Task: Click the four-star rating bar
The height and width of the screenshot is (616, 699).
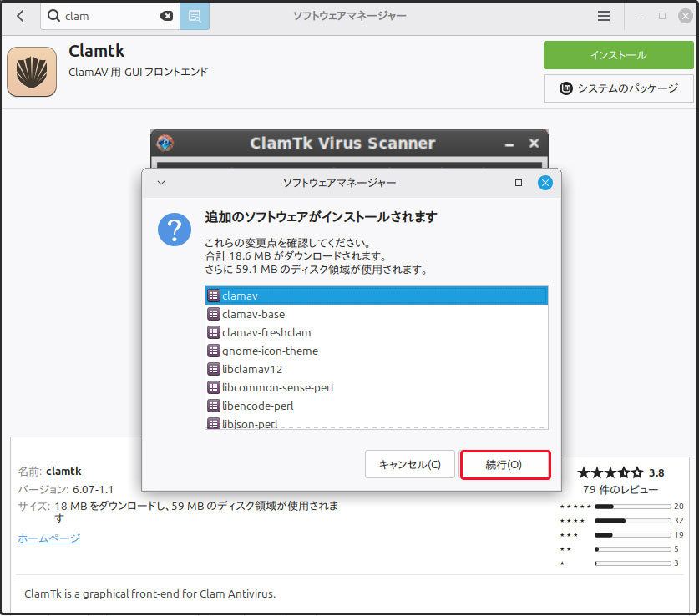Action: pyautogui.click(x=632, y=521)
